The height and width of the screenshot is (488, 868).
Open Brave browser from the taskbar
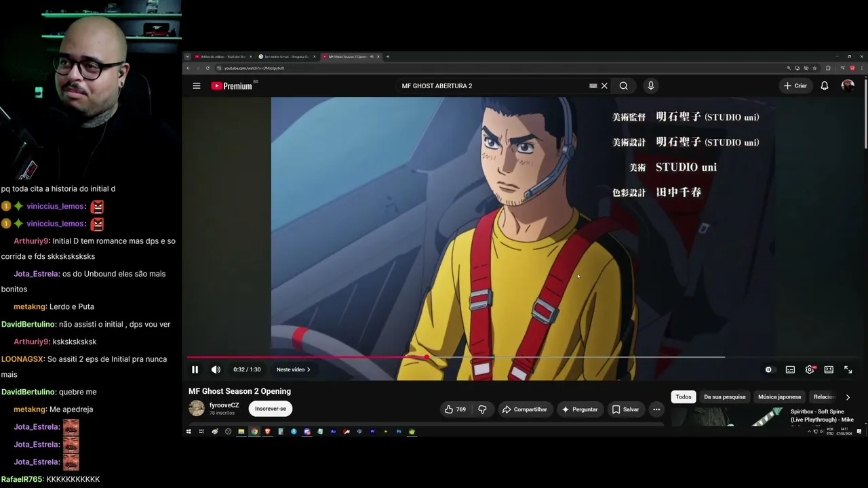point(267,432)
